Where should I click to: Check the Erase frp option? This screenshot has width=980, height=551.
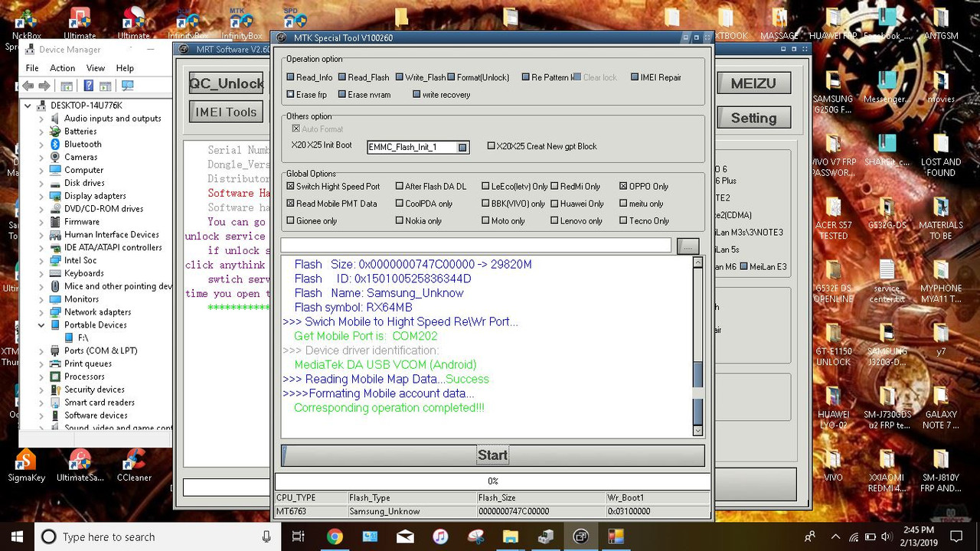[x=306, y=95]
